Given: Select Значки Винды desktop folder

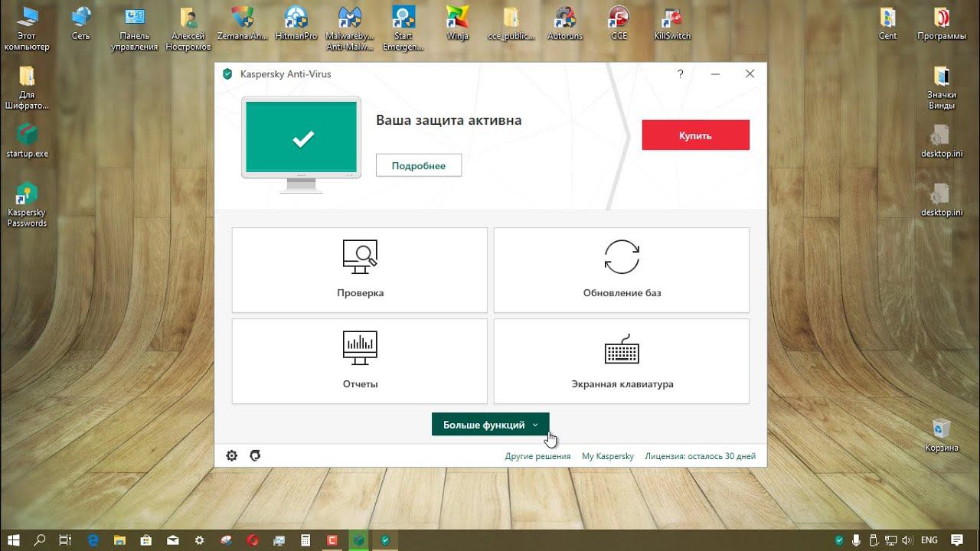Looking at the screenshot, I should coord(942,88).
